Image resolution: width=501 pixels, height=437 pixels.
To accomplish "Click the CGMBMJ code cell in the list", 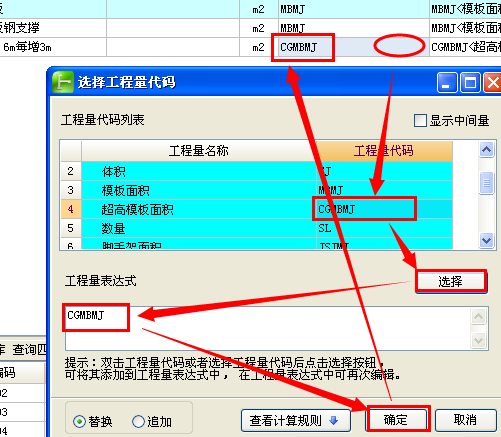I will coord(384,209).
